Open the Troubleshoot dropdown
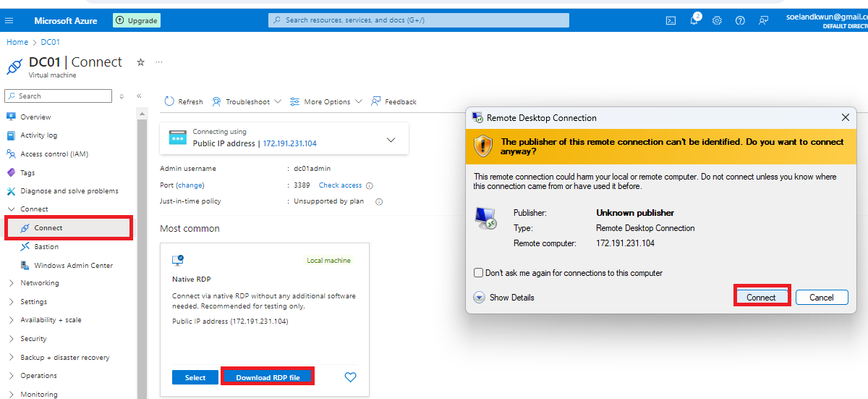The height and width of the screenshot is (399, 868). [x=247, y=102]
